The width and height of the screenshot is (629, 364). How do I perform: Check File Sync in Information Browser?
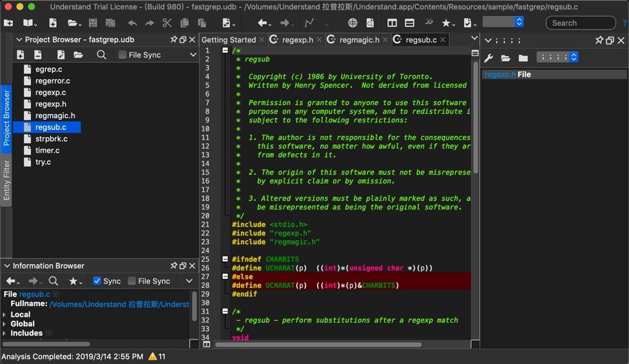point(131,281)
